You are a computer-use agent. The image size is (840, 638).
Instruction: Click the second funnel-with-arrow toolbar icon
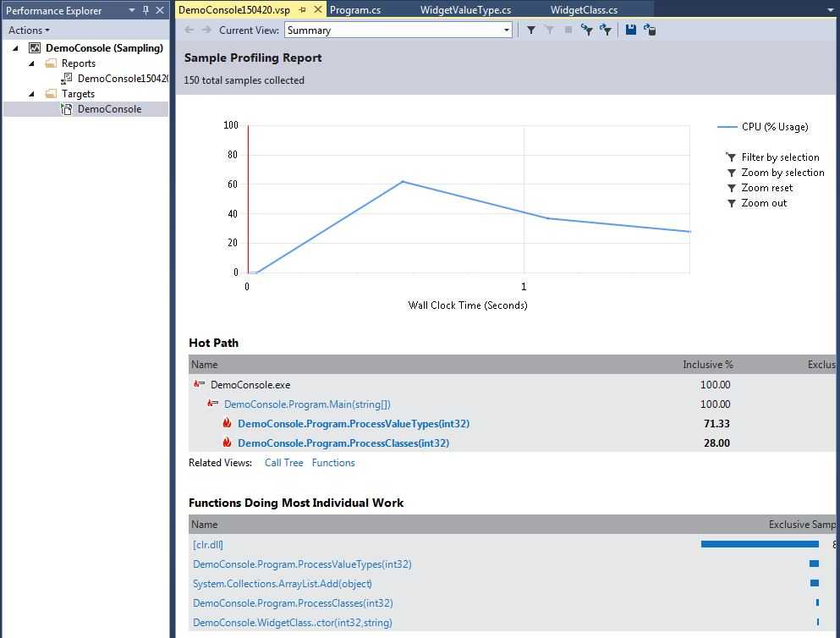tap(606, 30)
